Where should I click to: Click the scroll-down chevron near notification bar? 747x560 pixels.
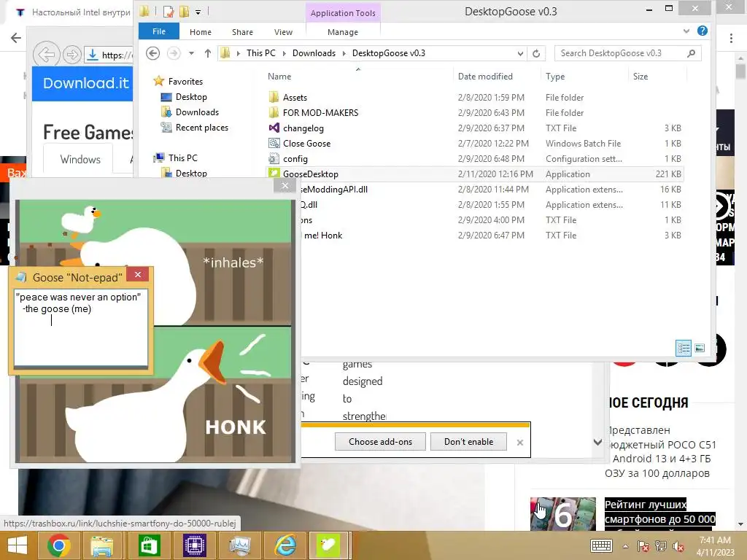point(597,442)
